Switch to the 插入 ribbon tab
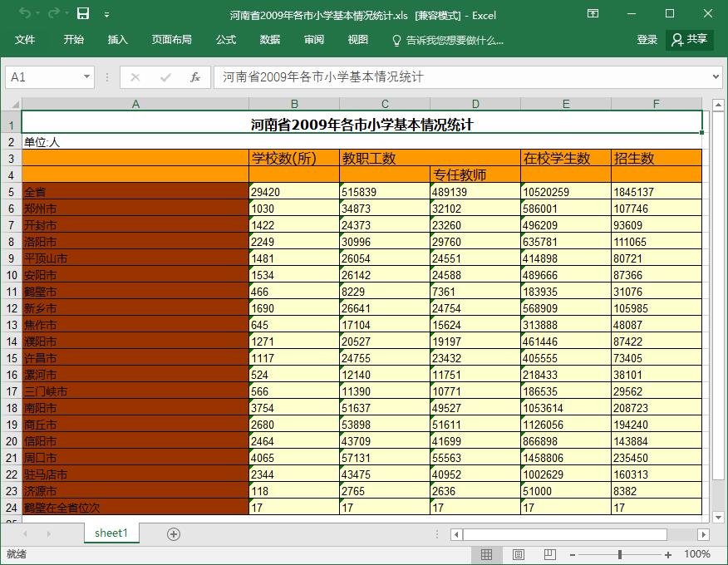This screenshot has width=728, height=565. [x=117, y=40]
